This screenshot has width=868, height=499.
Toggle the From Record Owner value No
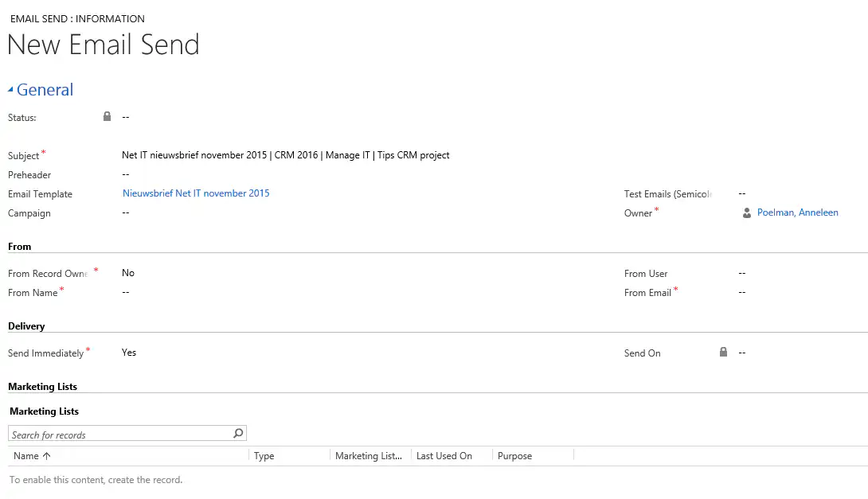128,273
